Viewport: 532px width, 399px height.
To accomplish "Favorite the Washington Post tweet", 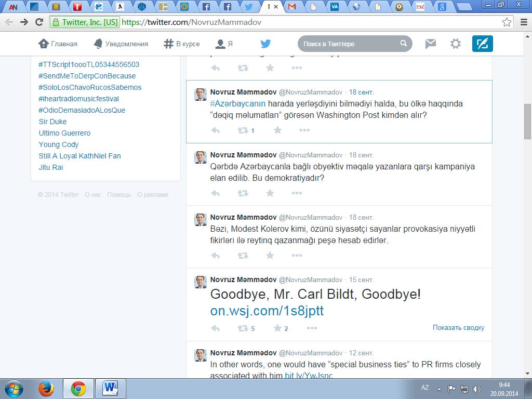I will (x=277, y=130).
